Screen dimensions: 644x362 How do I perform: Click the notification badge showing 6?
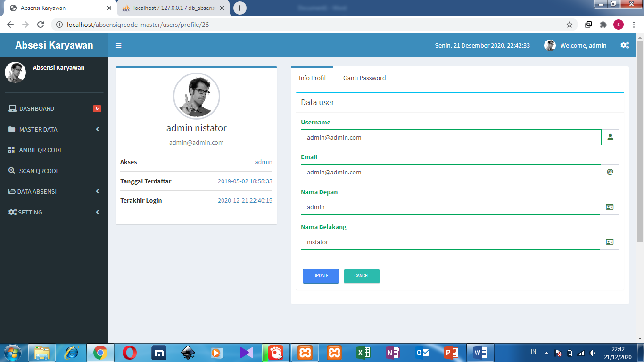(97, 108)
